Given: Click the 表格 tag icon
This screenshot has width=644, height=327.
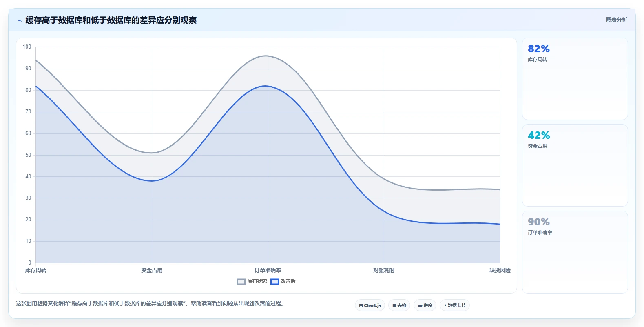Looking at the screenshot, I should point(394,305).
